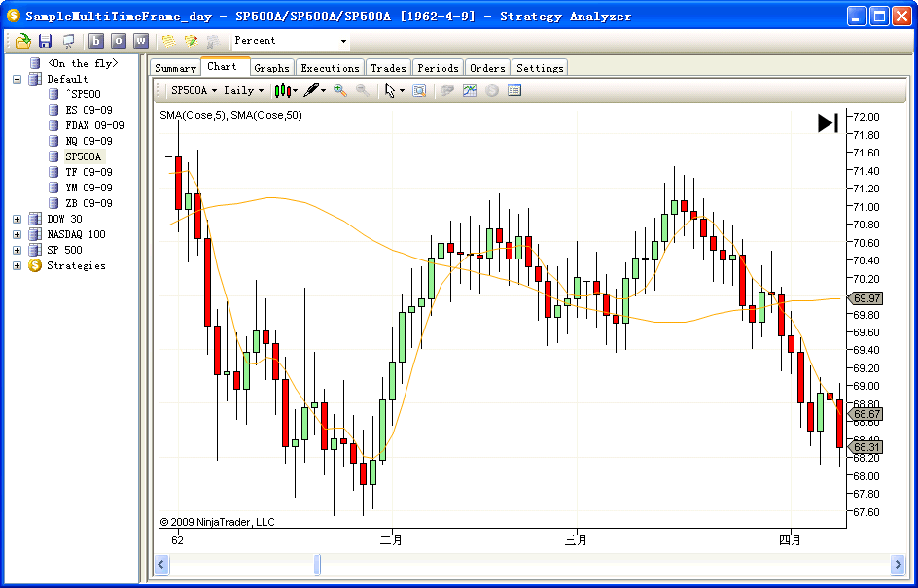Save results using the floppy disk icon
Viewport: 918px width, 588px height.
[x=45, y=41]
